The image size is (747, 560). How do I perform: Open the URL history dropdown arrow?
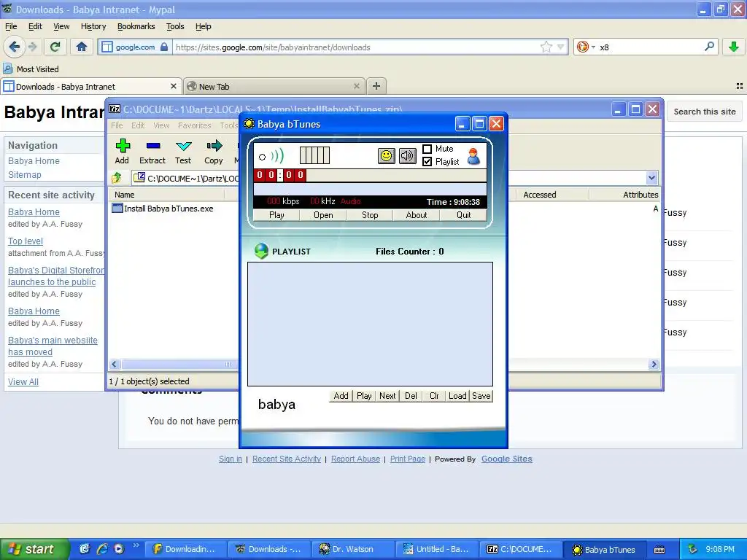pyautogui.click(x=561, y=47)
